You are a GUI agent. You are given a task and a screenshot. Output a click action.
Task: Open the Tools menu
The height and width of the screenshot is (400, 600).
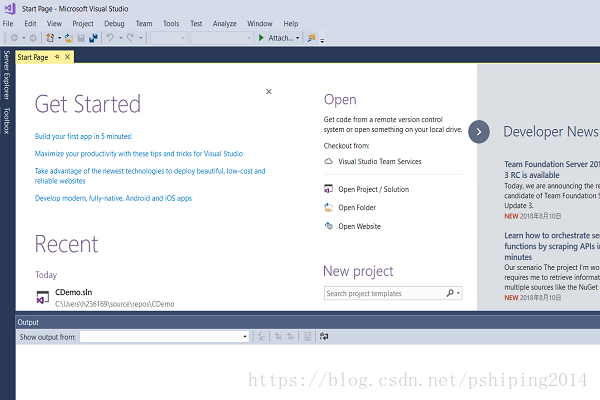pyautogui.click(x=171, y=23)
